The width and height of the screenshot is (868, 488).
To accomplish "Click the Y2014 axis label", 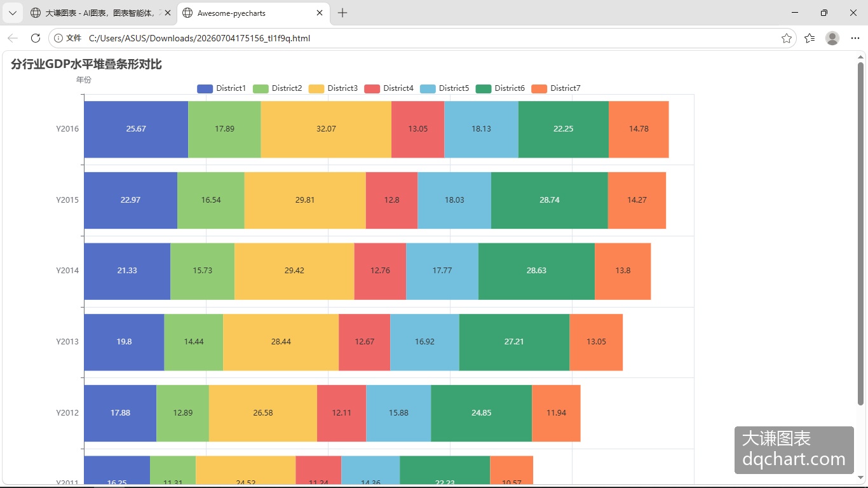I will click(67, 271).
